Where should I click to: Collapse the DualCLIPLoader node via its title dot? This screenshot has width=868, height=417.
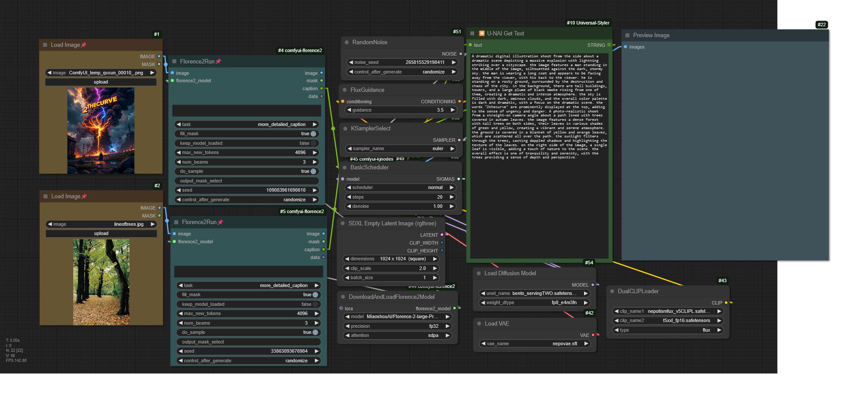coord(612,291)
